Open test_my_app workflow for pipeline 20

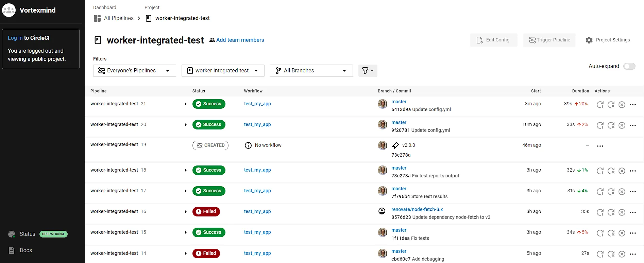pyautogui.click(x=257, y=125)
